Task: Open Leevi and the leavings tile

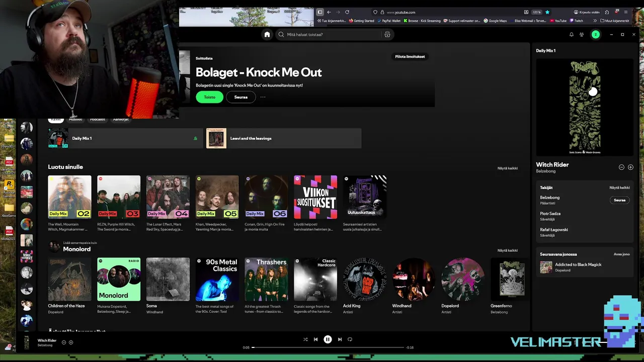Action: coord(284,138)
